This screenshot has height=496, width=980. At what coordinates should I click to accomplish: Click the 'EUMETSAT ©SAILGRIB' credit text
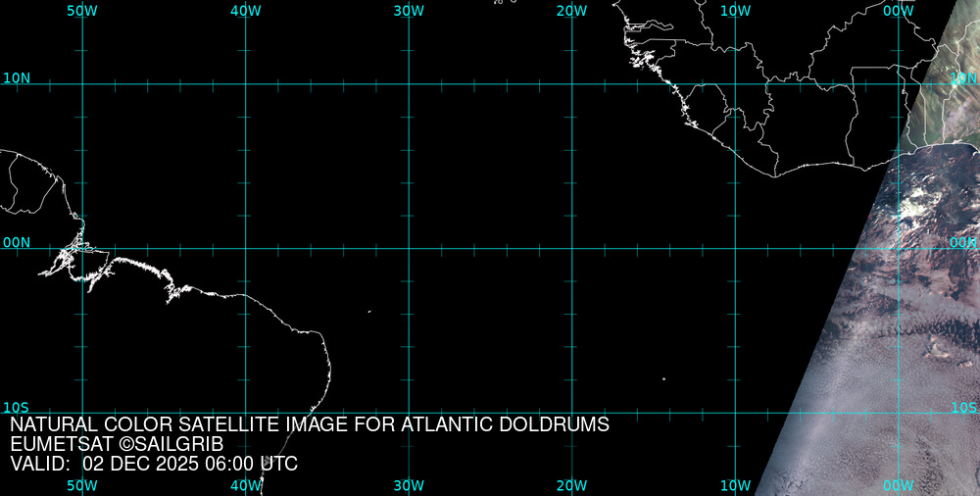pyautogui.click(x=117, y=444)
